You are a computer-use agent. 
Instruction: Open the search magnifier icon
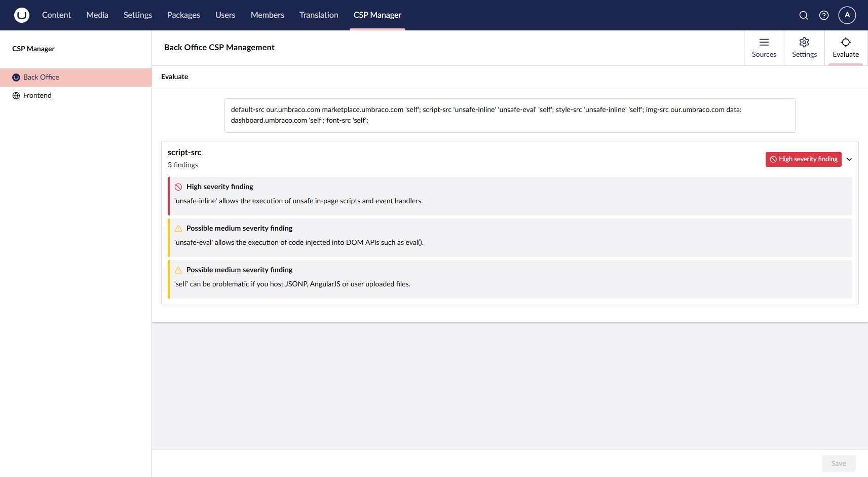pos(804,15)
